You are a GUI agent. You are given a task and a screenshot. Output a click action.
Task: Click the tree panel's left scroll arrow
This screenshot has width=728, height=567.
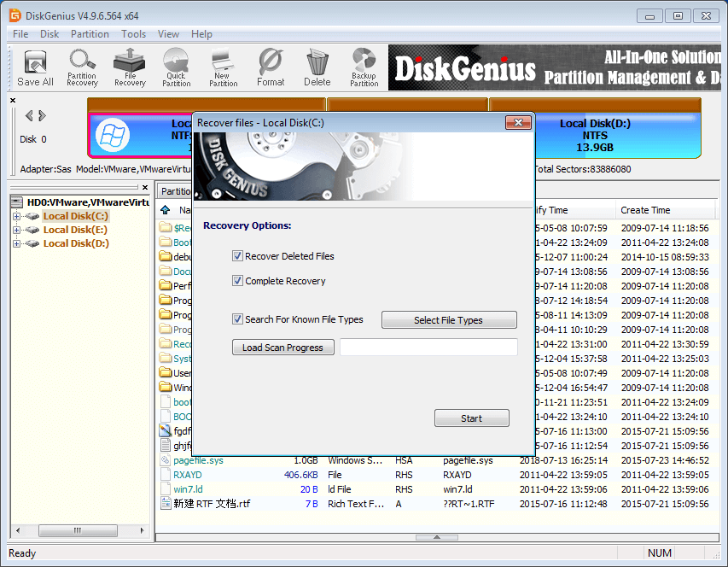click(x=18, y=530)
